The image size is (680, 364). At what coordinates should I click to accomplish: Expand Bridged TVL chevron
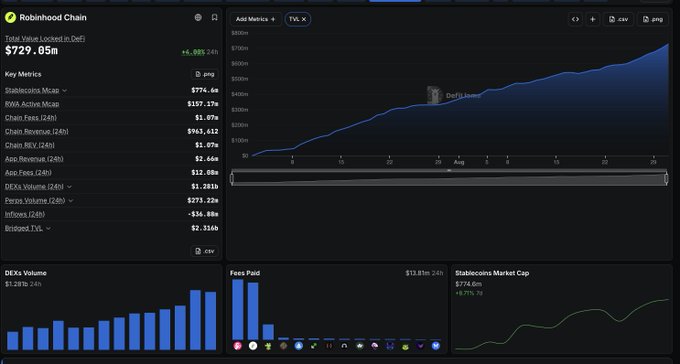(48, 229)
